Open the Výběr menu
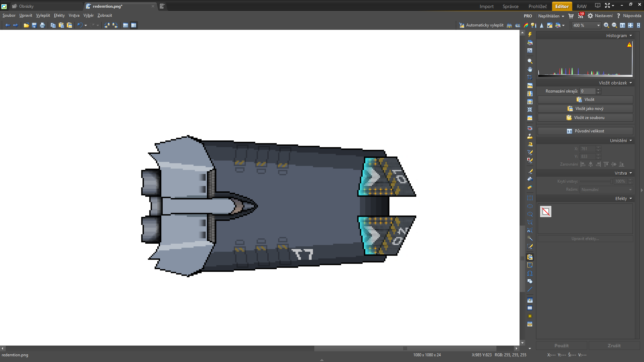Viewport: 644px width, 362px height. [x=89, y=15]
